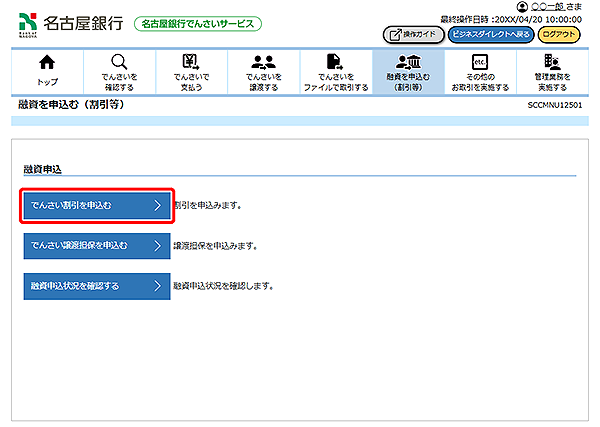Click でんさい譲渡担保を申込む button

coord(97,245)
